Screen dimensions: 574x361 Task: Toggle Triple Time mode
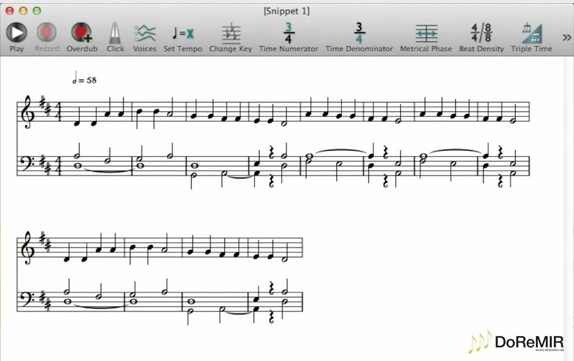(531, 37)
